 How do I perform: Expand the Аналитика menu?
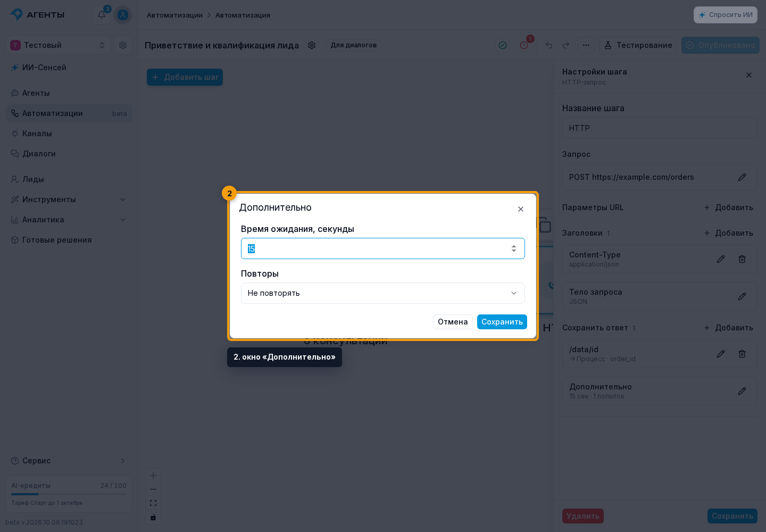(x=69, y=220)
